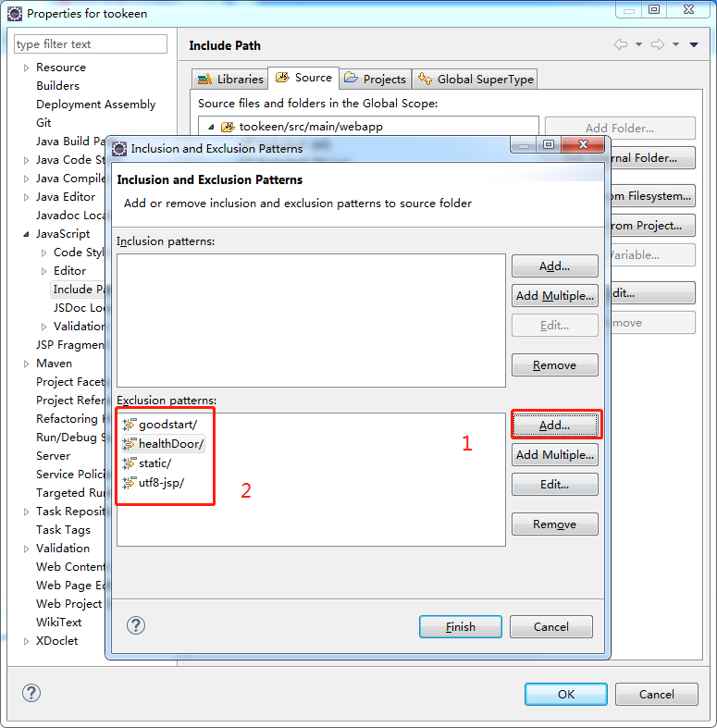
Task: Click the help icon in Properties window
Action: (x=31, y=693)
